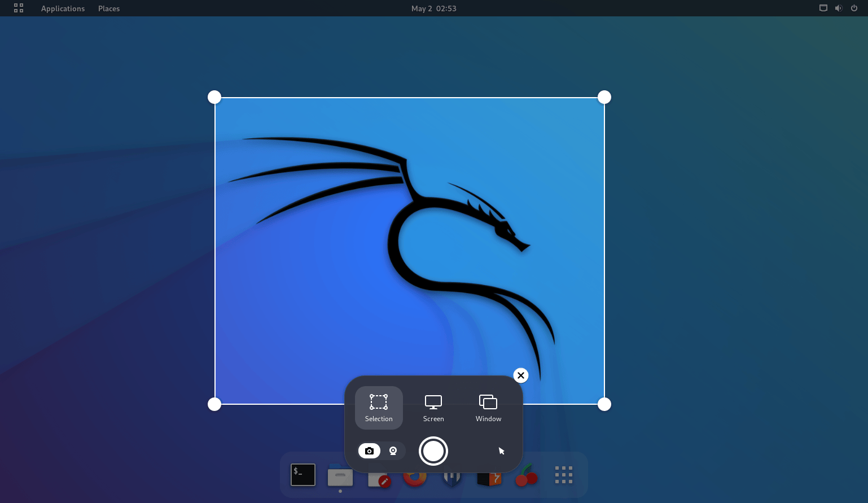Open the Applications menu
Viewport: 868px width, 503px height.
pos(63,8)
